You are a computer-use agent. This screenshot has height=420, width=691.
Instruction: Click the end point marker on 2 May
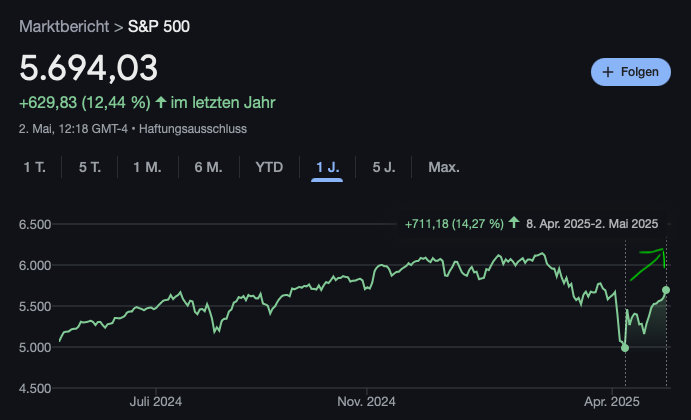coord(666,290)
